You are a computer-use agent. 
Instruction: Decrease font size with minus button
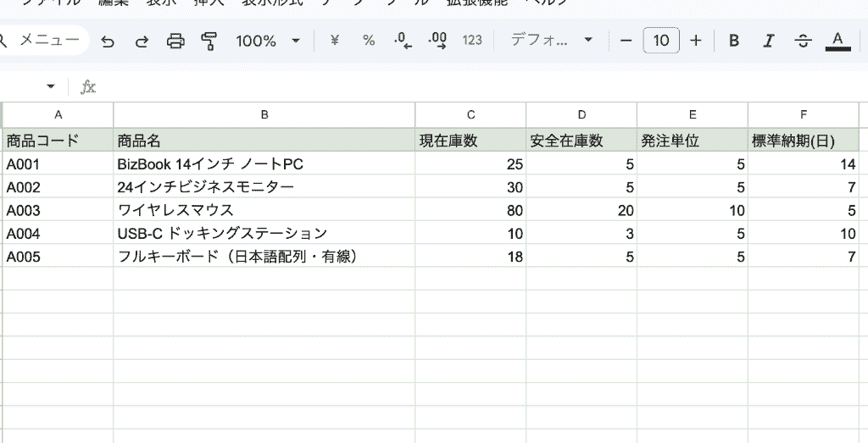point(626,41)
